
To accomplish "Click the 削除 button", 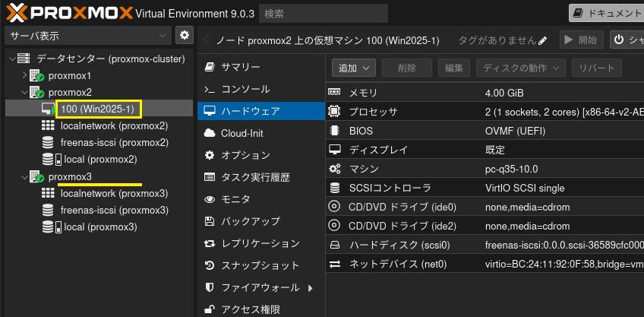I will (407, 68).
